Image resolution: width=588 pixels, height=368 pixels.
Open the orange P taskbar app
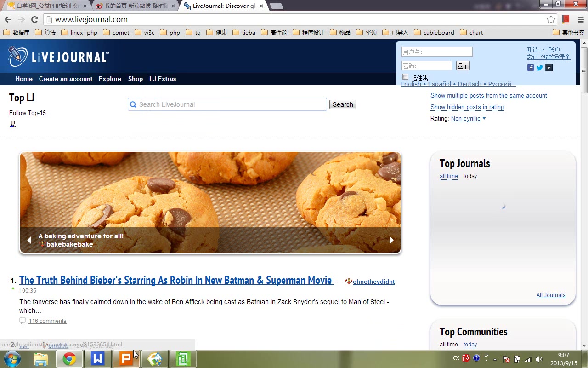point(126,359)
